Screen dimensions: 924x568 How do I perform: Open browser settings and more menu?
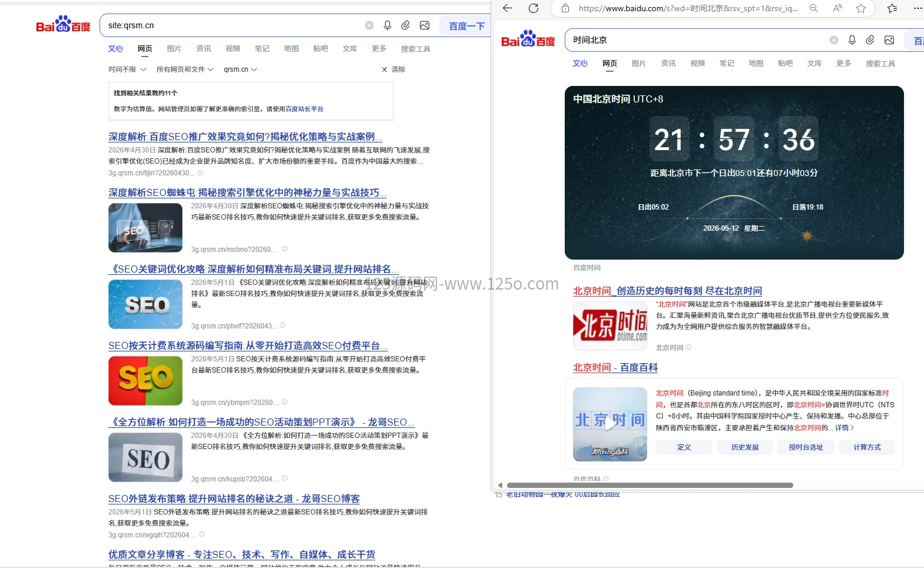(918, 8)
